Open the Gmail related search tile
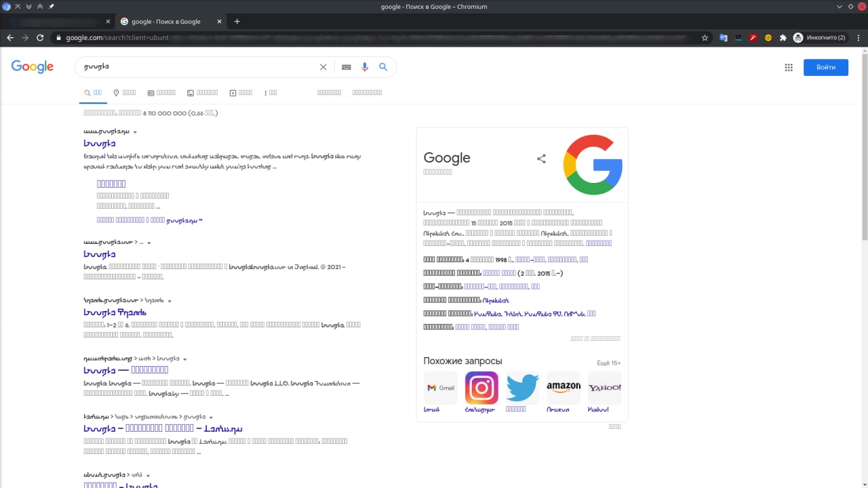This screenshot has height=488, width=868. (441, 392)
